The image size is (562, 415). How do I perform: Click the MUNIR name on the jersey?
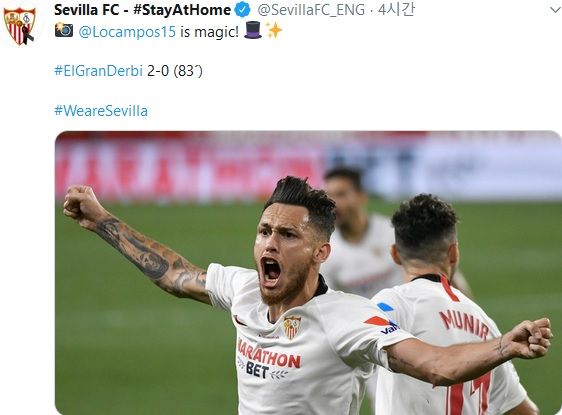tap(465, 324)
